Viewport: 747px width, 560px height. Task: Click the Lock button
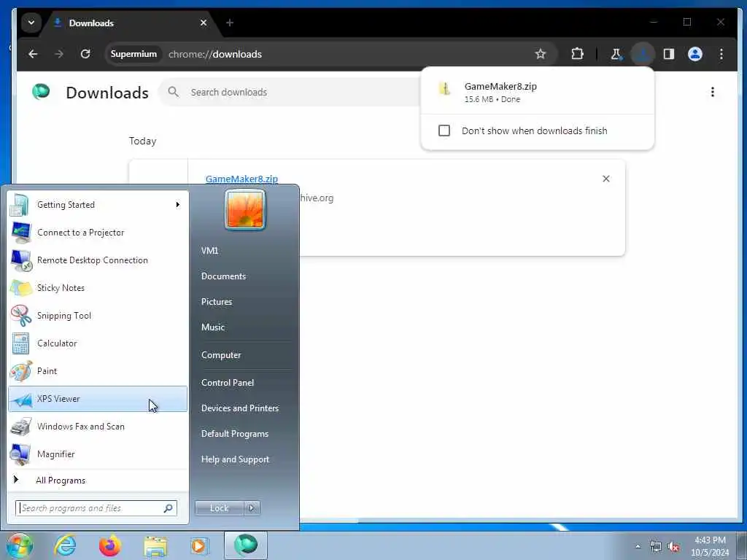(x=219, y=508)
